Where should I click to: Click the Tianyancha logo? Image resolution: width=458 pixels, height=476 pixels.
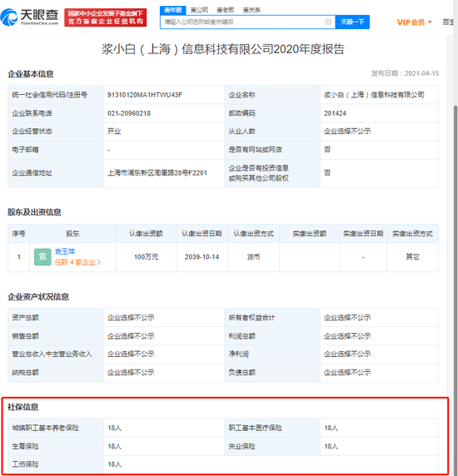[x=29, y=17]
